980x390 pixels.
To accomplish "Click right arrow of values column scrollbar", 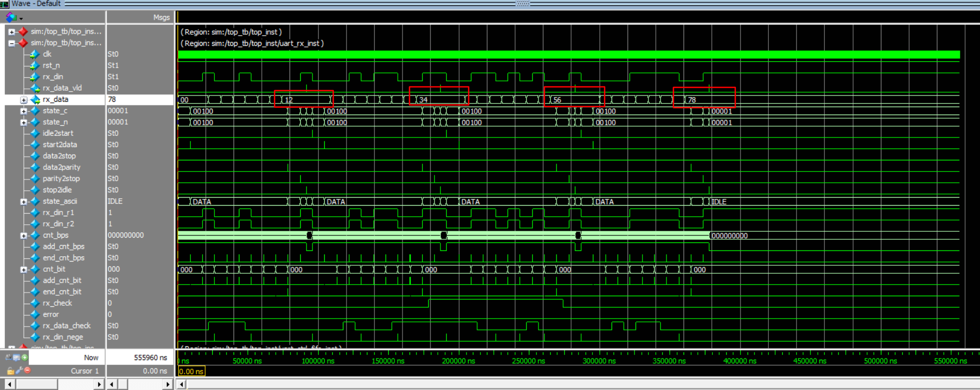I will click(168, 384).
